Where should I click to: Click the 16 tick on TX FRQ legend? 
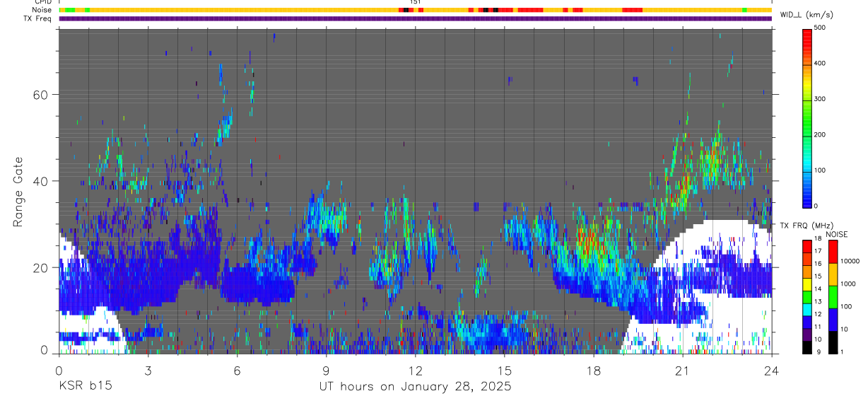(819, 264)
